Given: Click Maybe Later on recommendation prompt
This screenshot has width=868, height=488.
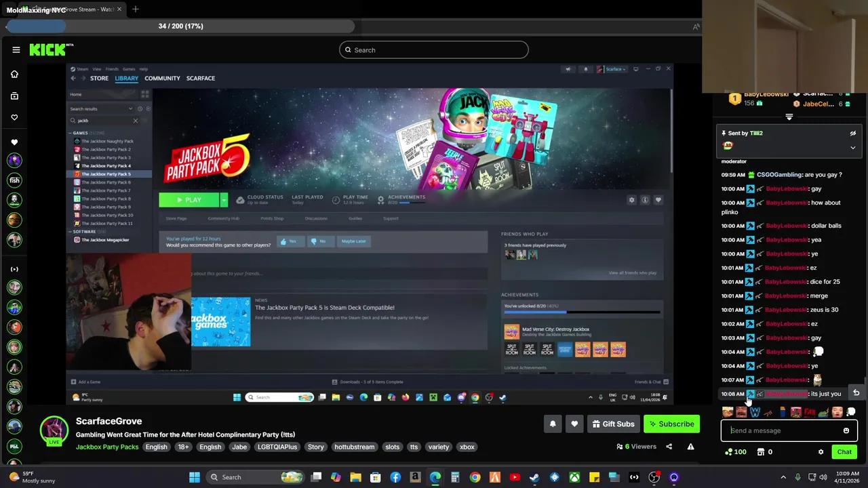Looking at the screenshot, I should tap(353, 241).
